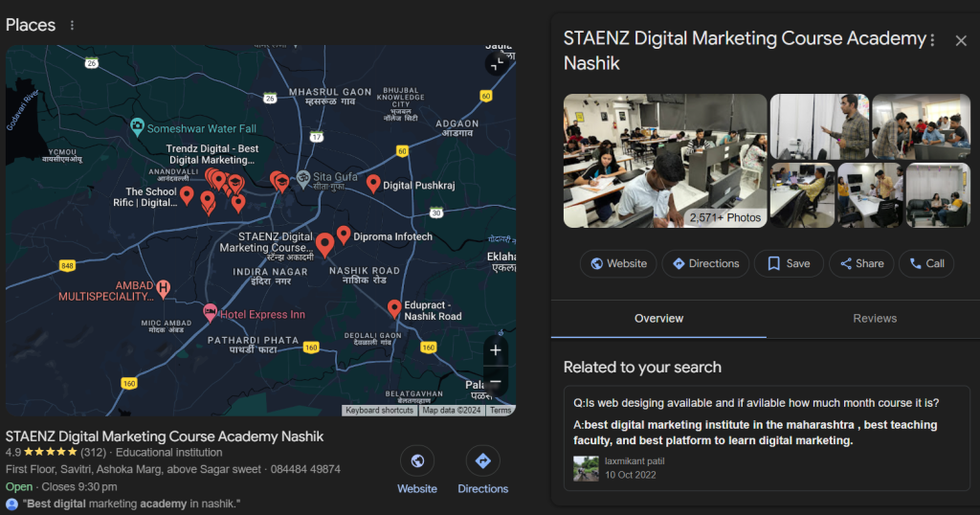Screen dimensions: 980x515
Task: Close the STAENZ details panel
Action: click(x=961, y=41)
